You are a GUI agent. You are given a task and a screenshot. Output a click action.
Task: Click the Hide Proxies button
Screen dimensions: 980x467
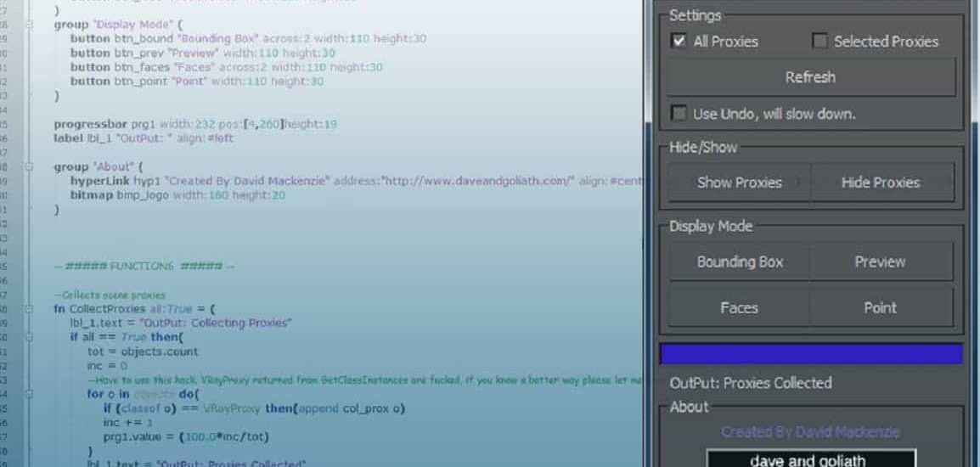click(x=881, y=183)
